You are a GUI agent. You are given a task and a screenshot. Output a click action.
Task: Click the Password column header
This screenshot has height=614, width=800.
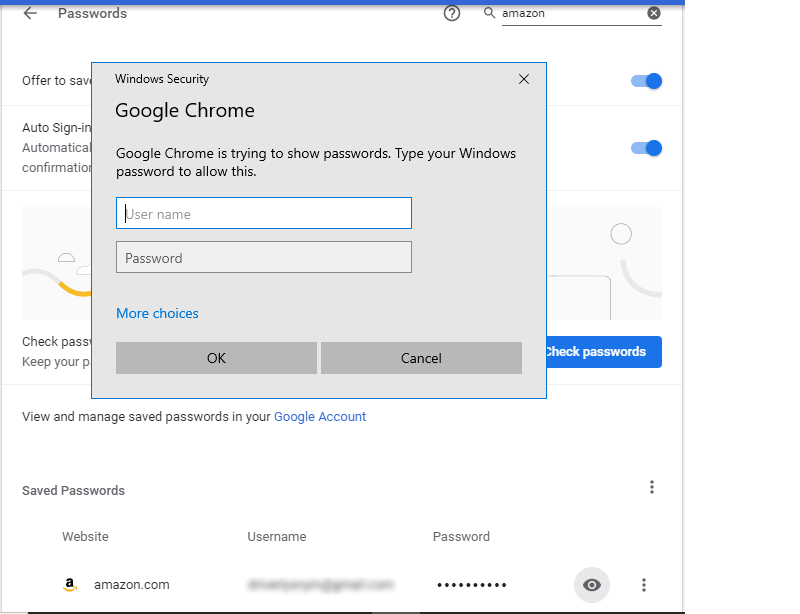coord(461,536)
